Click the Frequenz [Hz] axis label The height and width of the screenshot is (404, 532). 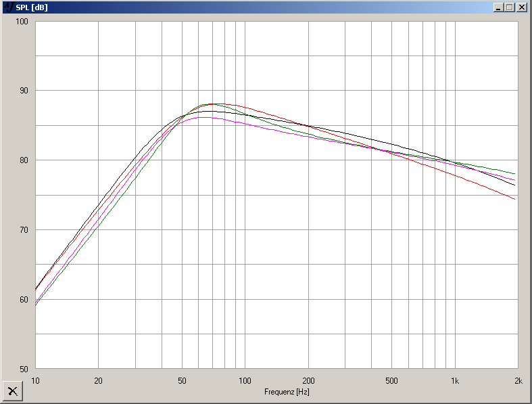click(x=287, y=392)
